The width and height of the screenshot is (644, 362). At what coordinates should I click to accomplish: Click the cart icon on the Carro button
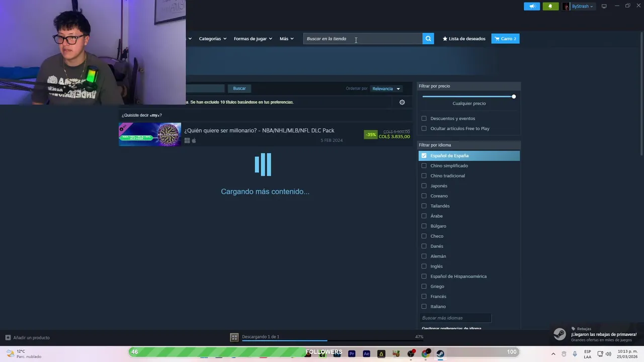(497, 39)
